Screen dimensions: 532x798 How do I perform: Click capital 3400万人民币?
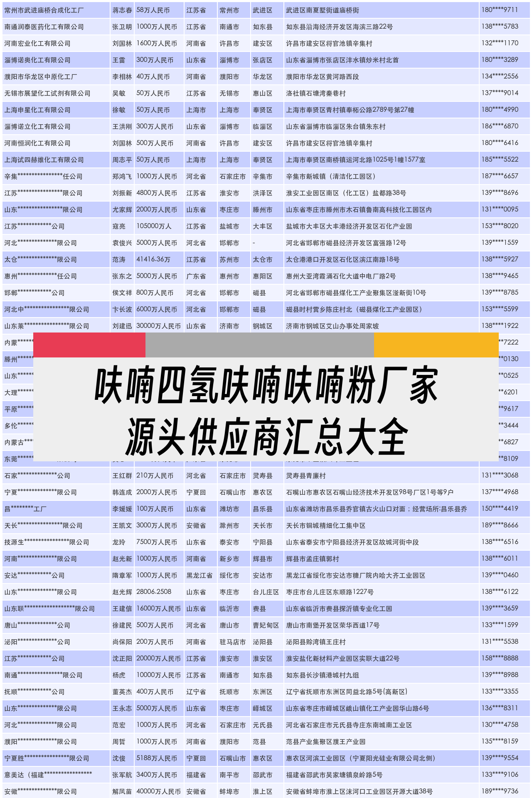coord(157,775)
